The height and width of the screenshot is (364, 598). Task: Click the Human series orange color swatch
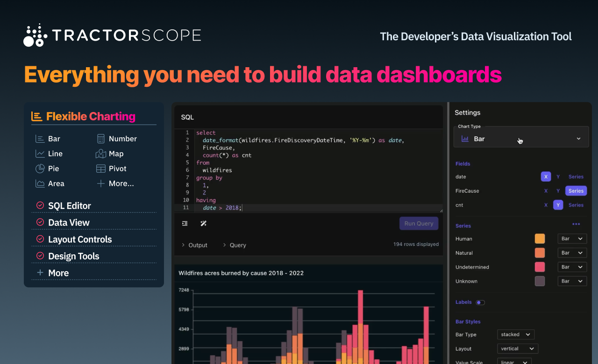click(540, 238)
